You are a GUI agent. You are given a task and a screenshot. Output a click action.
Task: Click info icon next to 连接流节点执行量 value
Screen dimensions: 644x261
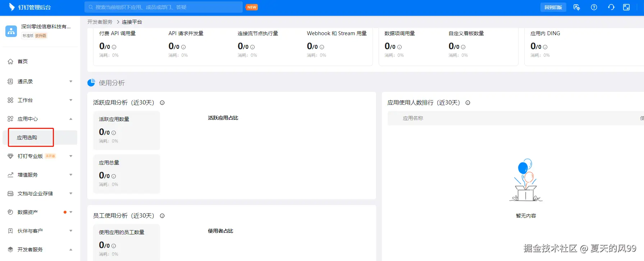pyautogui.click(x=252, y=47)
